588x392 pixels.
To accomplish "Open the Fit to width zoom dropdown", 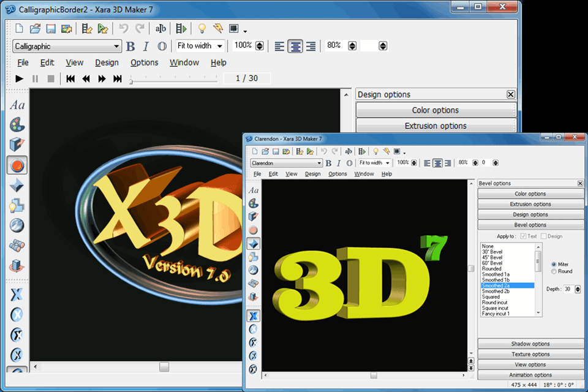I will click(x=218, y=46).
